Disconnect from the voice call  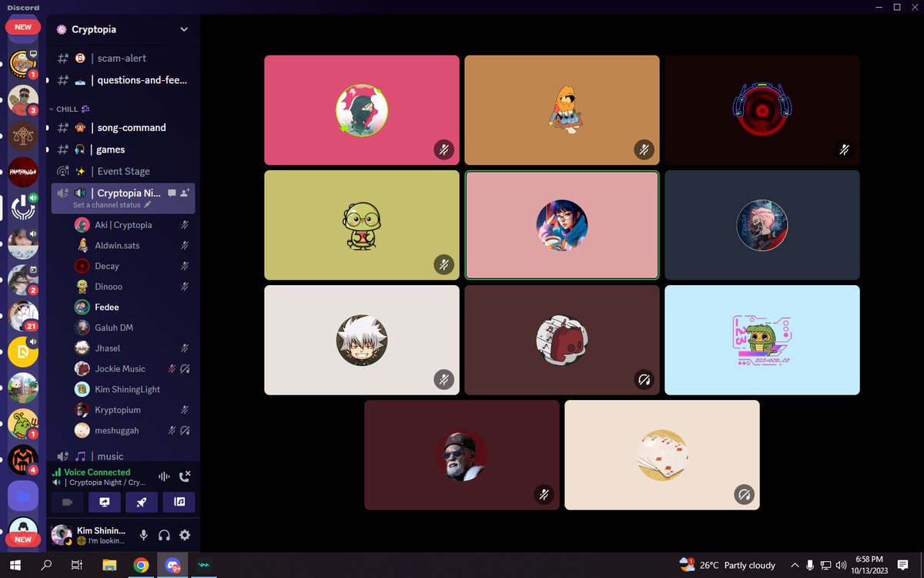185,477
